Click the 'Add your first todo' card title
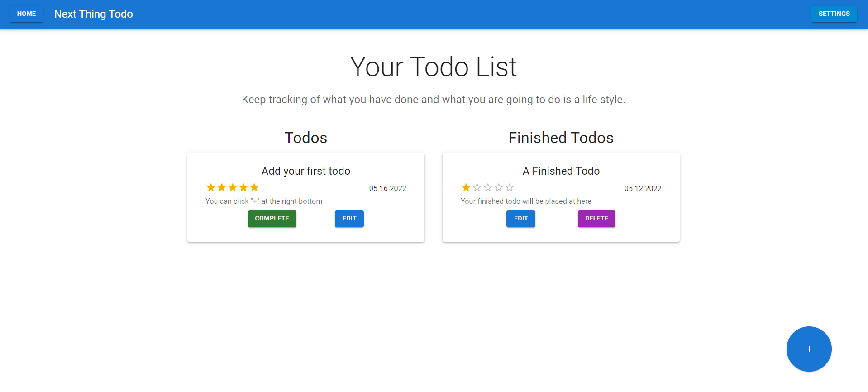Image resolution: width=868 pixels, height=392 pixels. click(305, 171)
